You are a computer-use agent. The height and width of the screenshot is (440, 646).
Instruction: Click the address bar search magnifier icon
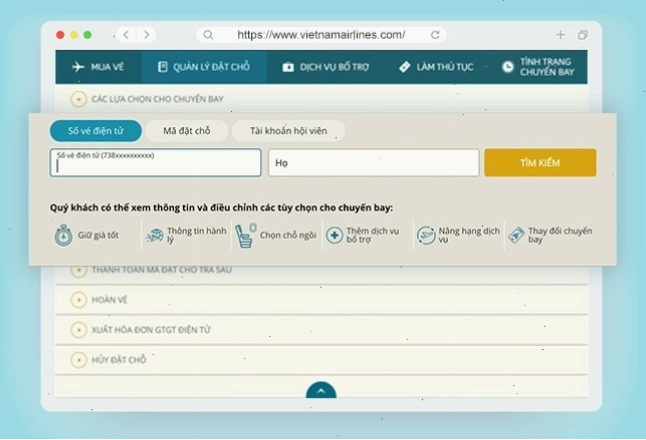pyautogui.click(x=208, y=35)
